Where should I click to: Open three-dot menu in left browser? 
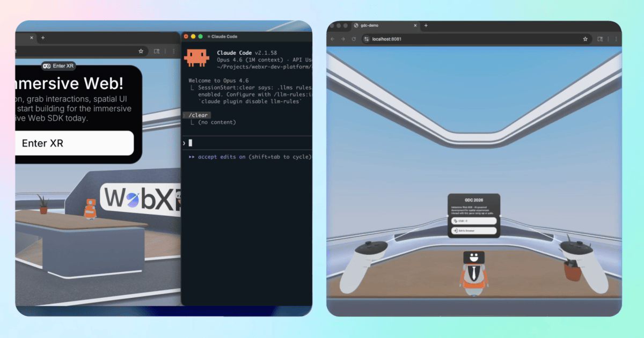click(x=173, y=52)
